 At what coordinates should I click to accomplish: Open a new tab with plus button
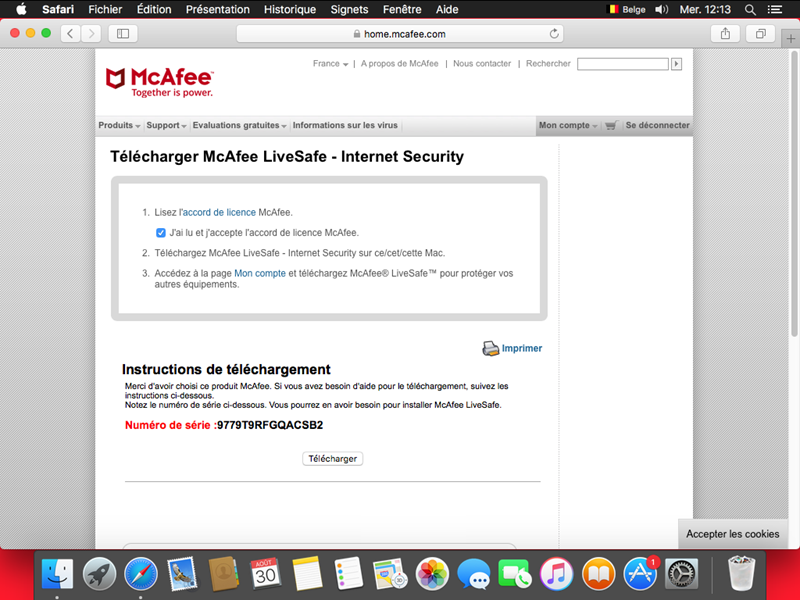(x=791, y=39)
